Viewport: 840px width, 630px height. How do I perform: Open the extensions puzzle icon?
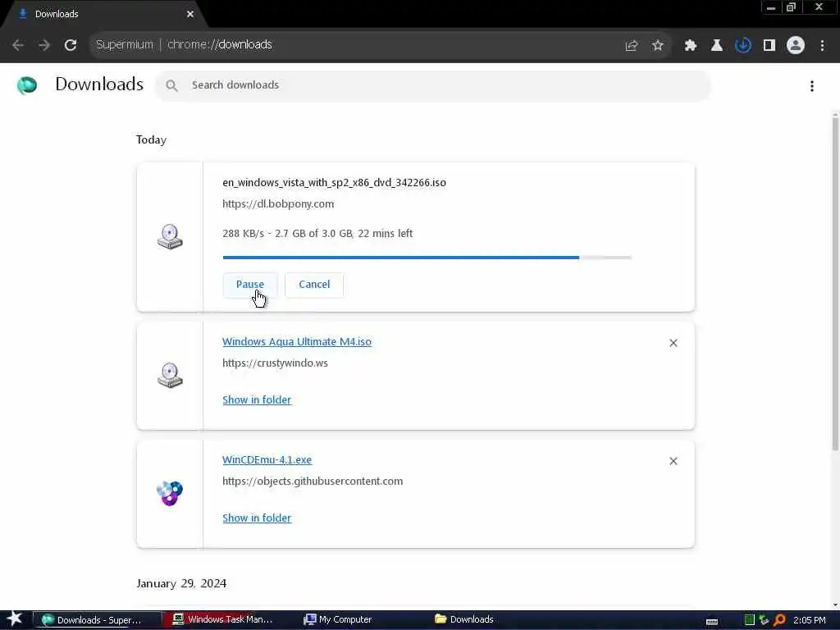pos(691,46)
